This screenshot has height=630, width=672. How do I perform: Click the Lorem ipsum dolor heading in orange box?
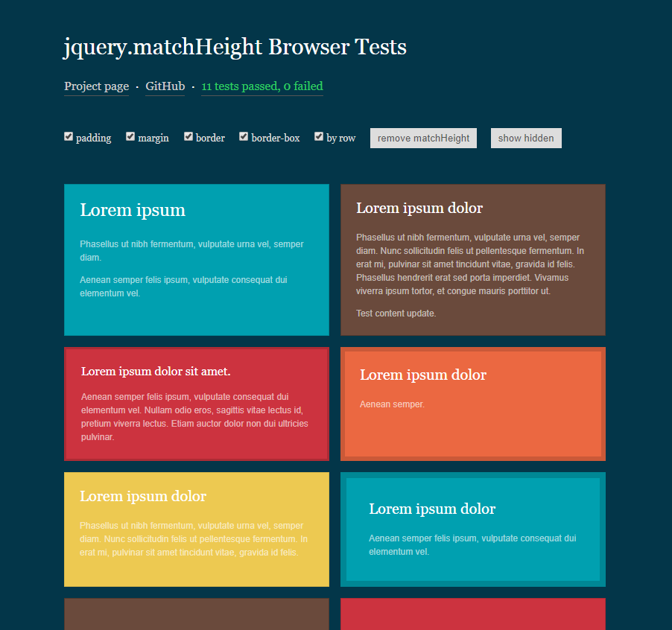[423, 375]
